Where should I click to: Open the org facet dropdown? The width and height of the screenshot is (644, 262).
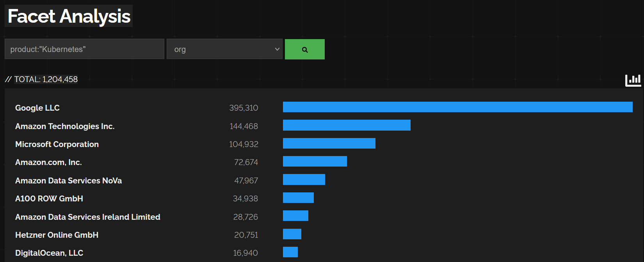(x=224, y=49)
